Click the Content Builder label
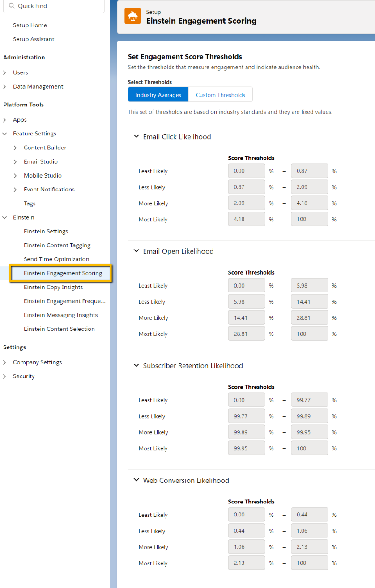Screen dimensions: 375x588 [45, 148]
